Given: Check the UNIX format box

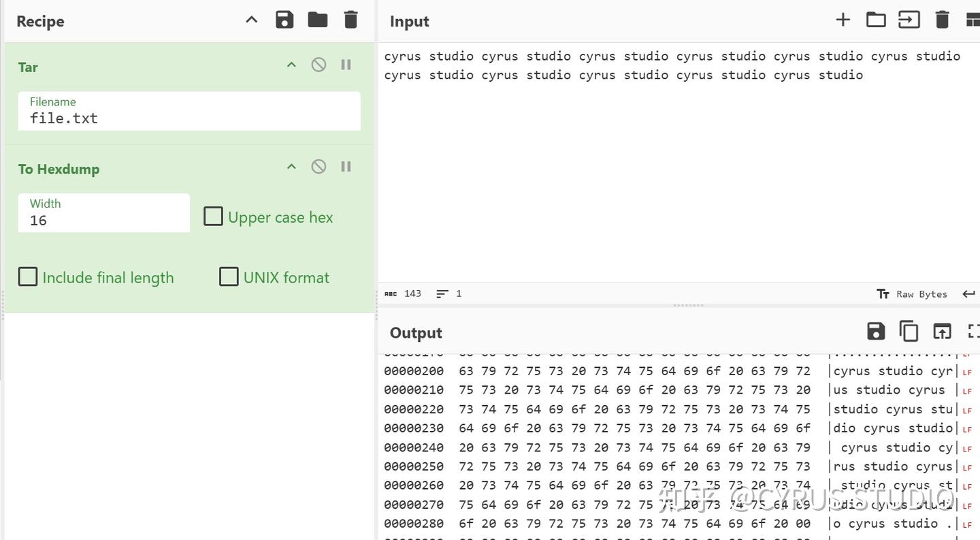Looking at the screenshot, I should pos(229,276).
